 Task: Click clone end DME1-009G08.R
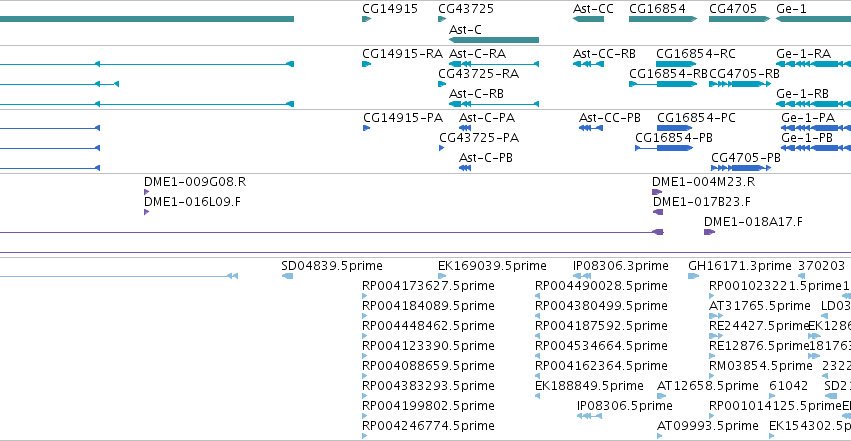tap(147, 192)
